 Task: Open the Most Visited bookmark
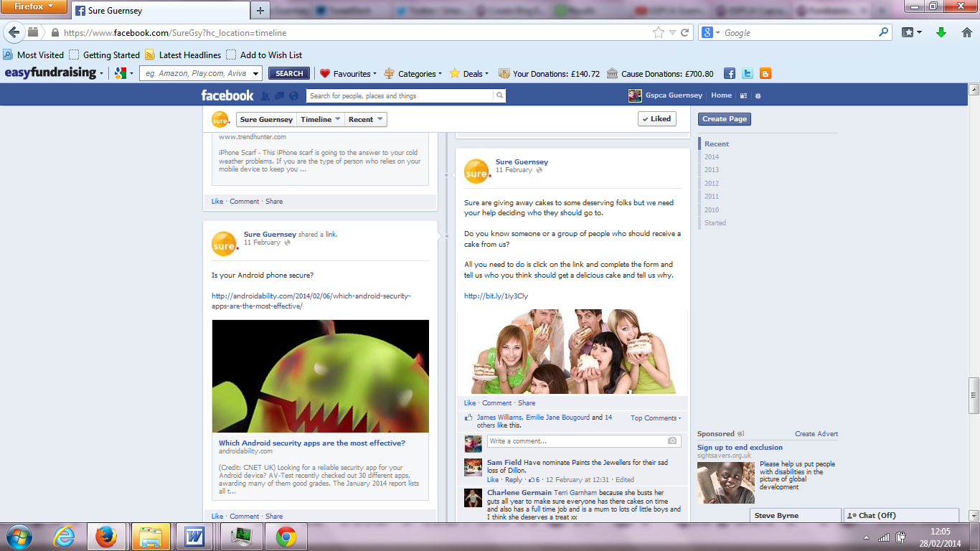click(34, 55)
